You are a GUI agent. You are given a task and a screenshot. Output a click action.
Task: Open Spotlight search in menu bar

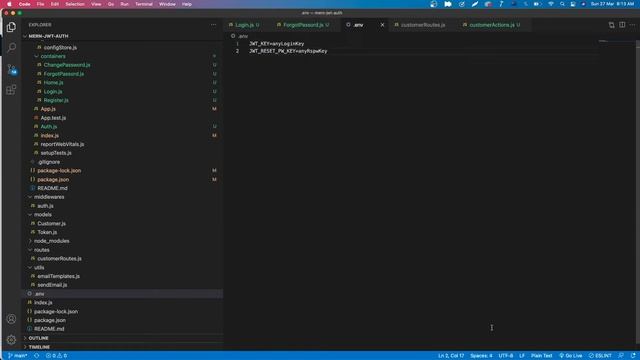click(x=562, y=4)
